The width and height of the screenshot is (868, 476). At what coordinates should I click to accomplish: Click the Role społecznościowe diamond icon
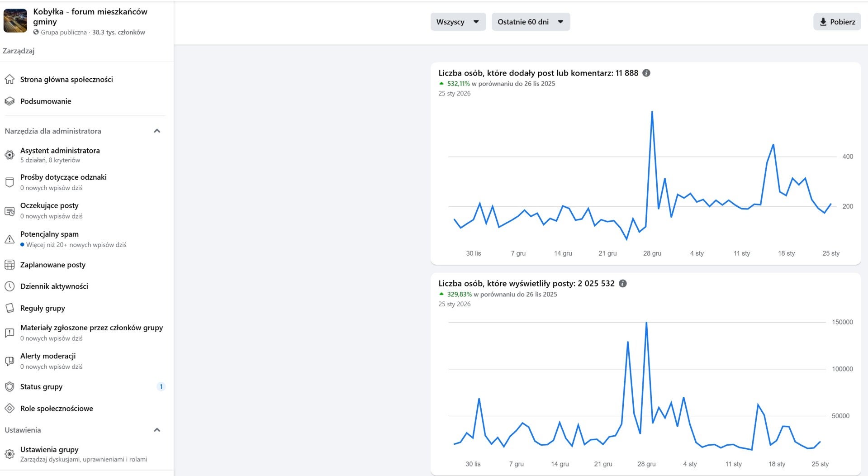pyautogui.click(x=9, y=409)
